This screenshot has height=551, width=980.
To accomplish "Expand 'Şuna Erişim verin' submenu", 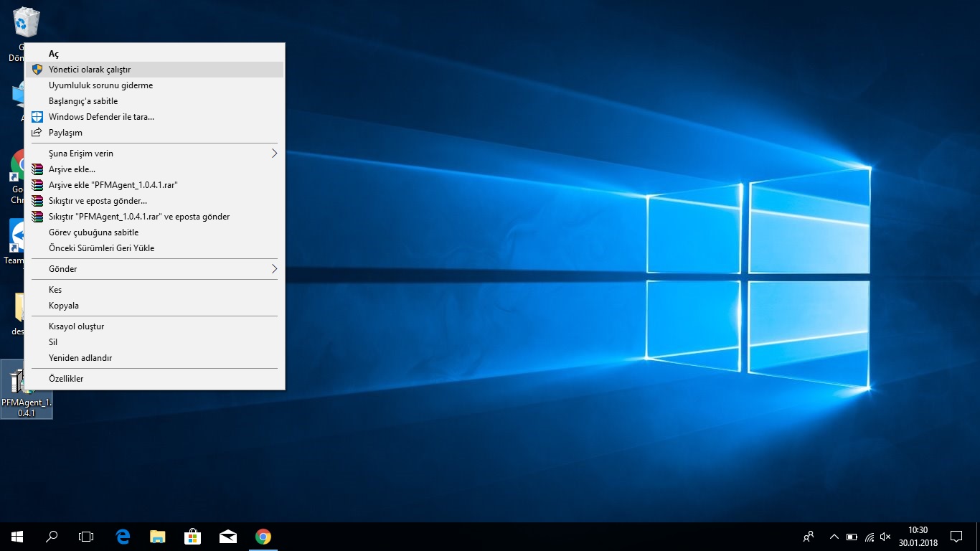I will click(x=154, y=154).
